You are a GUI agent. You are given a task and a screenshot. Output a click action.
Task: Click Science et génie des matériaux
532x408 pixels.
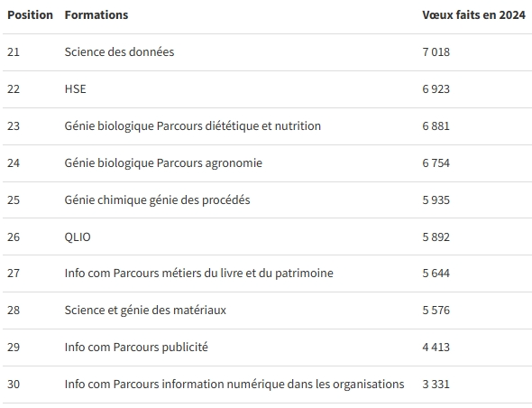(145, 311)
